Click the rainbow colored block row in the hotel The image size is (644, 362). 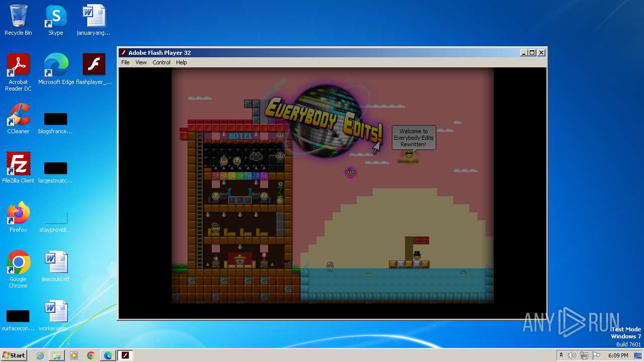click(x=240, y=176)
